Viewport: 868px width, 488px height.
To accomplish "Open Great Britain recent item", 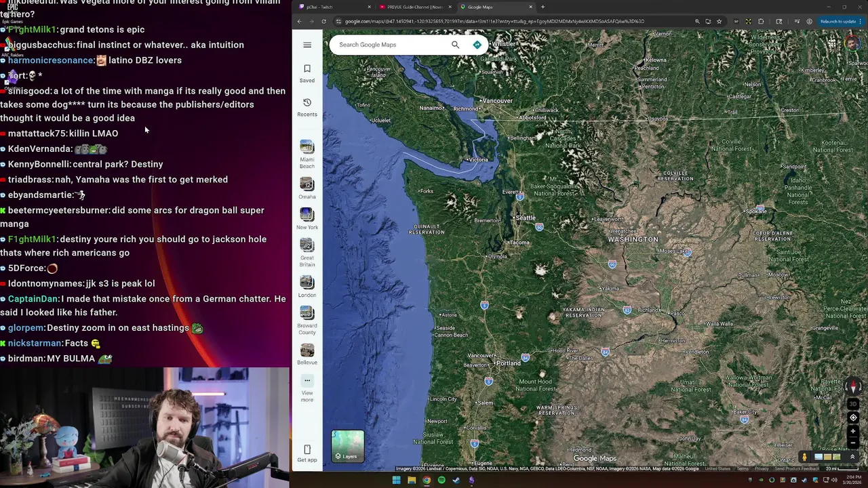I will click(x=307, y=252).
